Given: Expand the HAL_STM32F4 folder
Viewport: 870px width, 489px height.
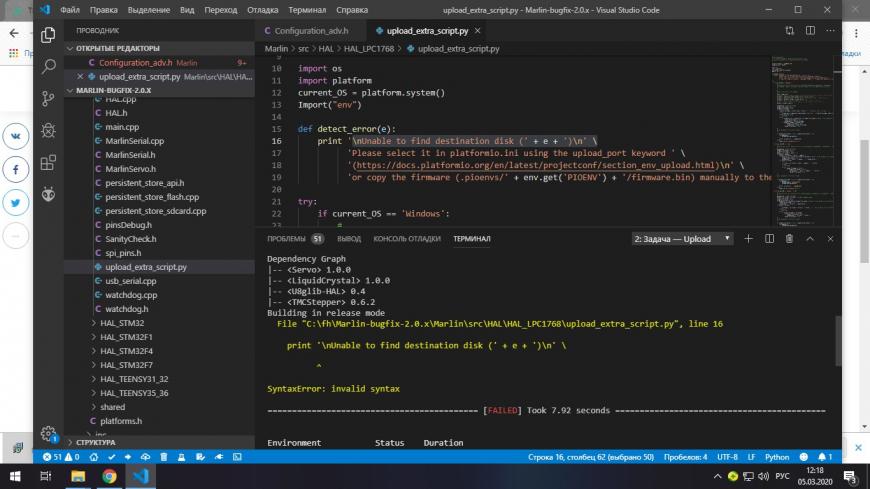Looking at the screenshot, I should [126, 351].
